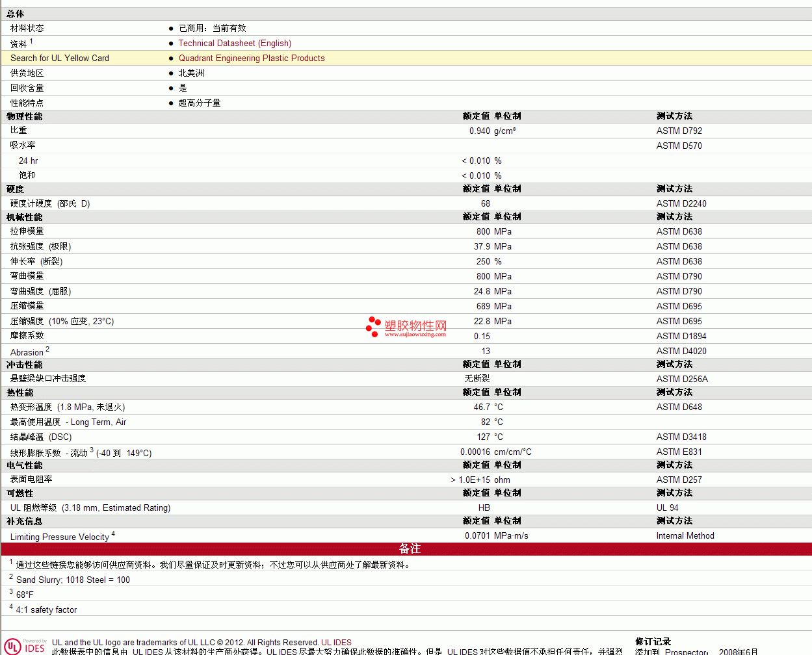Click flexural strength value 24.8
The height and width of the screenshot is (655, 812).
pyautogui.click(x=482, y=291)
